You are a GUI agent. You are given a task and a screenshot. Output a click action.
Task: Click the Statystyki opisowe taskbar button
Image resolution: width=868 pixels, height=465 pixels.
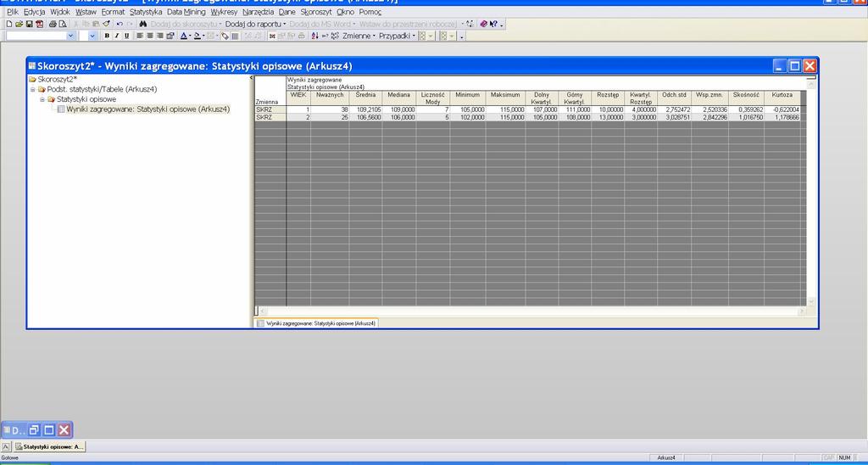(x=49, y=446)
